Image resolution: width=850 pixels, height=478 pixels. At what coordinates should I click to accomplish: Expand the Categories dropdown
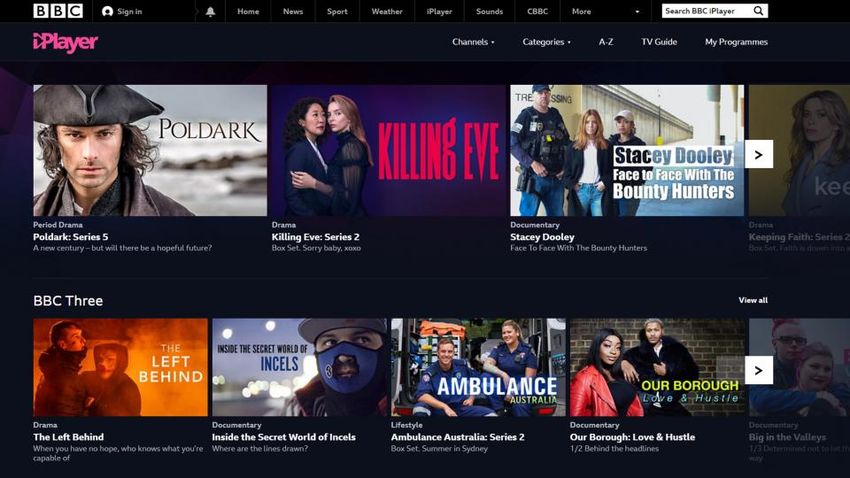(x=546, y=42)
